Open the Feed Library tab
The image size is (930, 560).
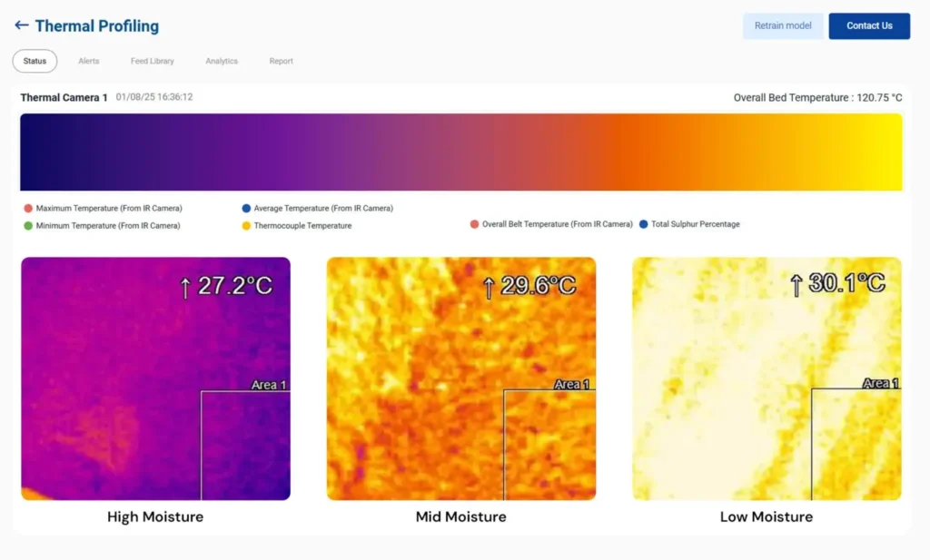tap(152, 62)
